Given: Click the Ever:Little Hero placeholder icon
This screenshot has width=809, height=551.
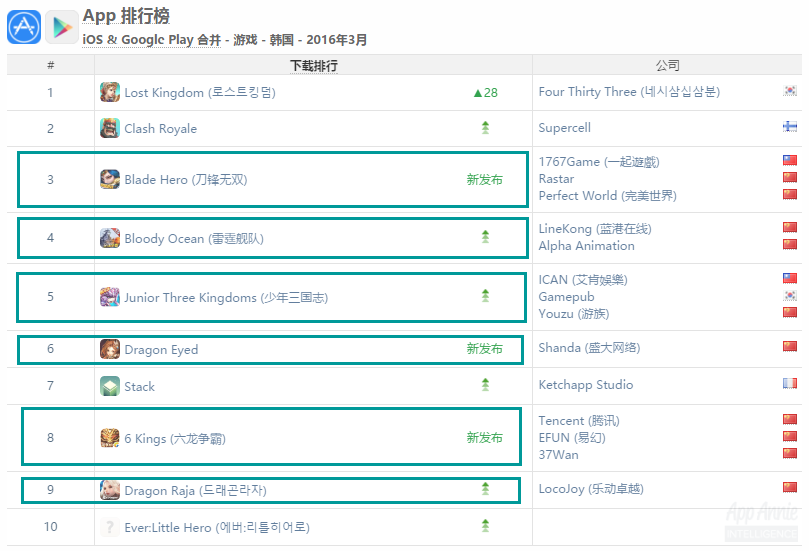Looking at the screenshot, I should point(110,527).
